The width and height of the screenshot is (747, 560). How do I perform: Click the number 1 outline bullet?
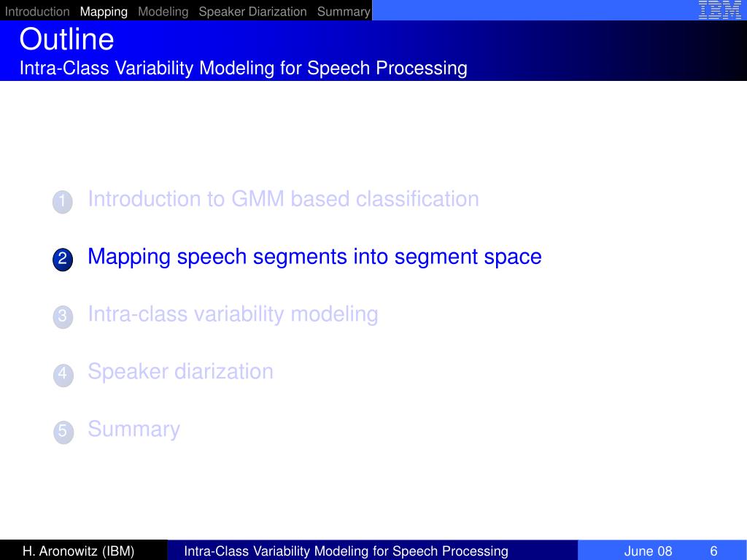(63, 202)
